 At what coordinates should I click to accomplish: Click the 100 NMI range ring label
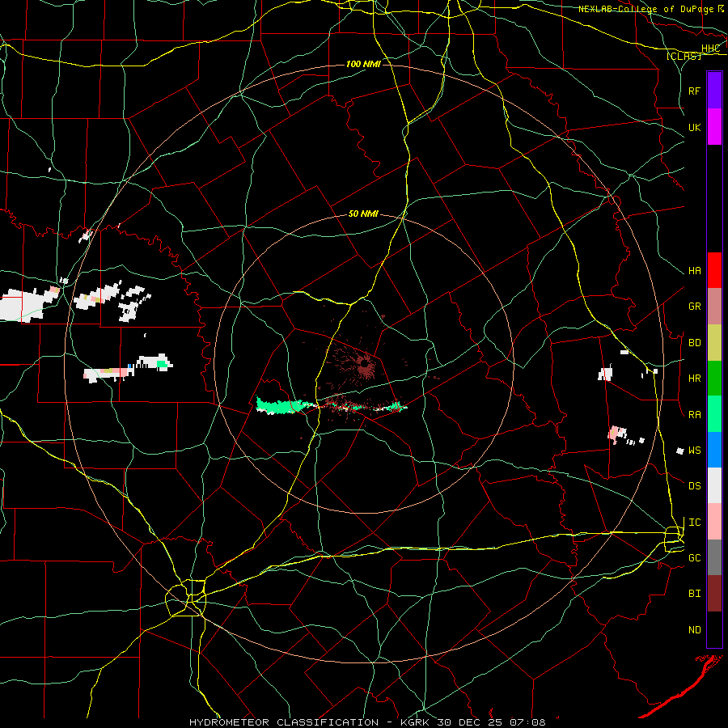click(363, 64)
